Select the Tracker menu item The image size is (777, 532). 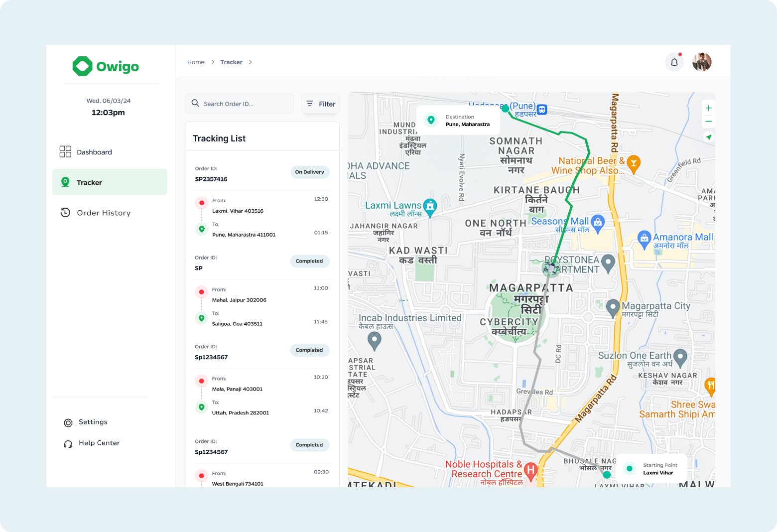[x=110, y=182]
